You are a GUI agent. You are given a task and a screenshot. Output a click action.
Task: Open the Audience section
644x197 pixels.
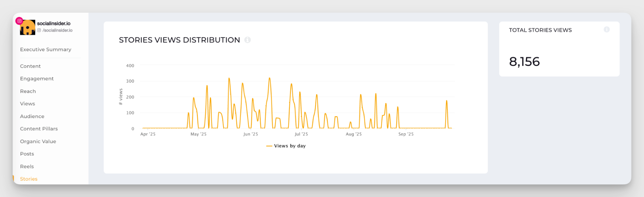32,117
